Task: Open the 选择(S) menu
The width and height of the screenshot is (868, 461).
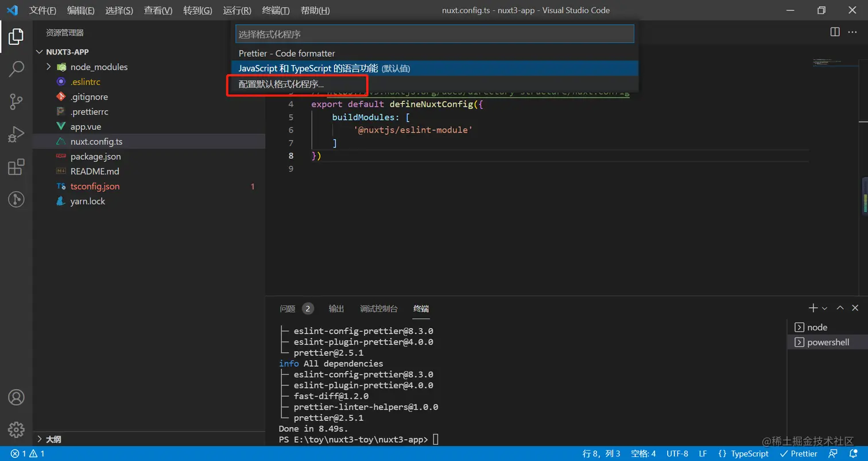Action: tap(119, 10)
